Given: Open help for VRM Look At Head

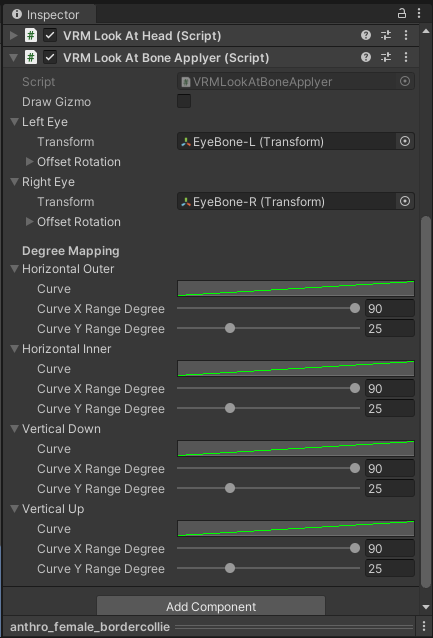Looking at the screenshot, I should click(x=366, y=35).
